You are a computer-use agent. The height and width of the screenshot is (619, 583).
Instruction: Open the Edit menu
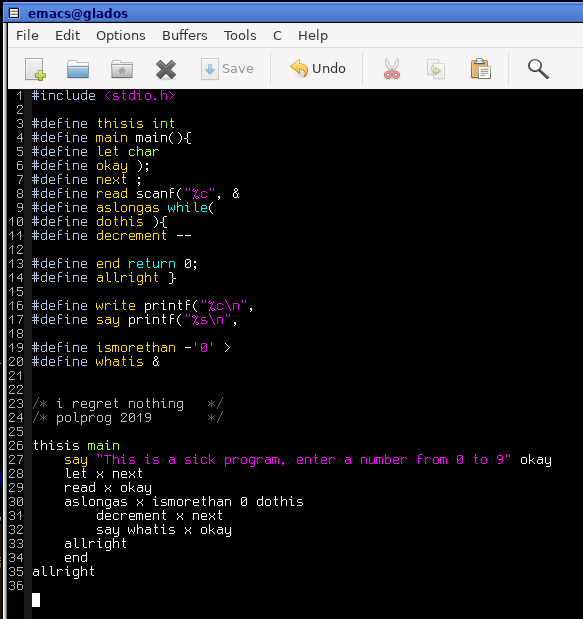pos(67,36)
